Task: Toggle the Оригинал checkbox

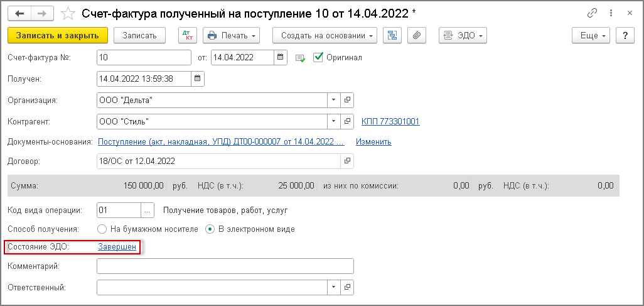Action: point(318,58)
